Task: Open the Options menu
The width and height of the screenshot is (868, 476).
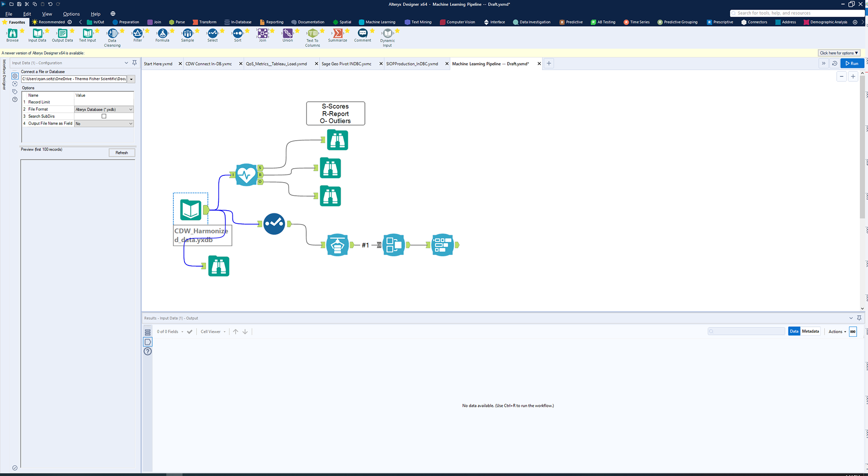Action: click(71, 14)
